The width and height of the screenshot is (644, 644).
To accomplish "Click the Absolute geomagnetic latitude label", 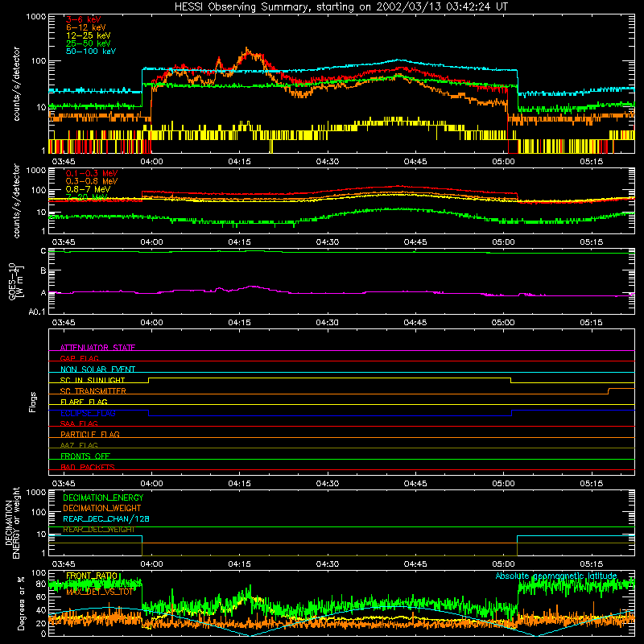I will click(x=556, y=576).
